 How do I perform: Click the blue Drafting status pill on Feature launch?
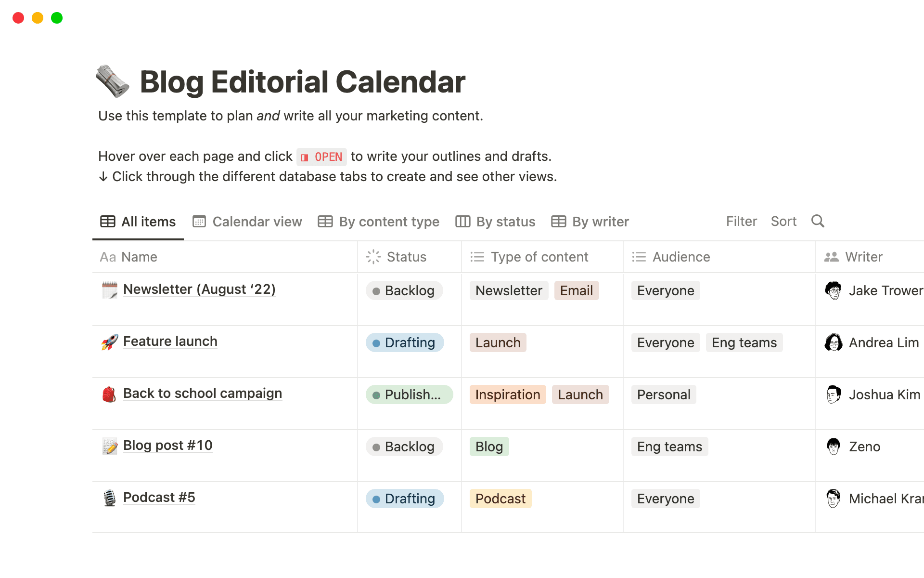pyautogui.click(x=405, y=342)
